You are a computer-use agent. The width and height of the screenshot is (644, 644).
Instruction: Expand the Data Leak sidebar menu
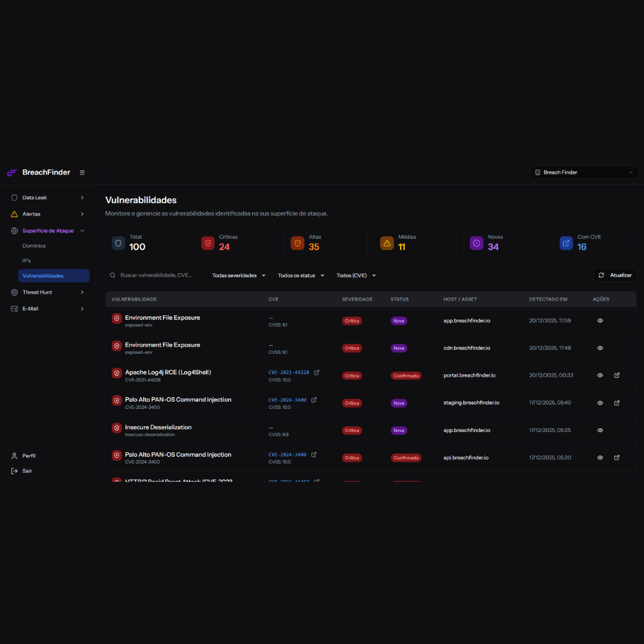tap(48, 197)
